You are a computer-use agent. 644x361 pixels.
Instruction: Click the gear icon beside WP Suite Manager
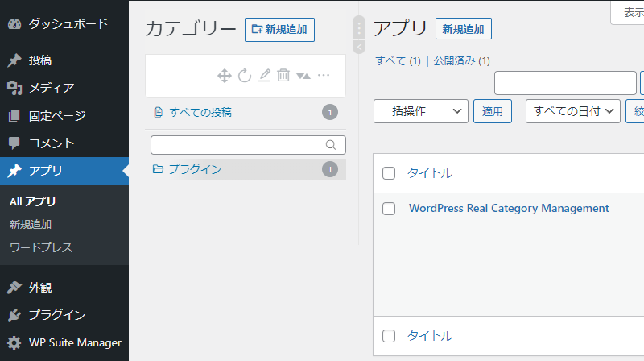pyautogui.click(x=14, y=343)
